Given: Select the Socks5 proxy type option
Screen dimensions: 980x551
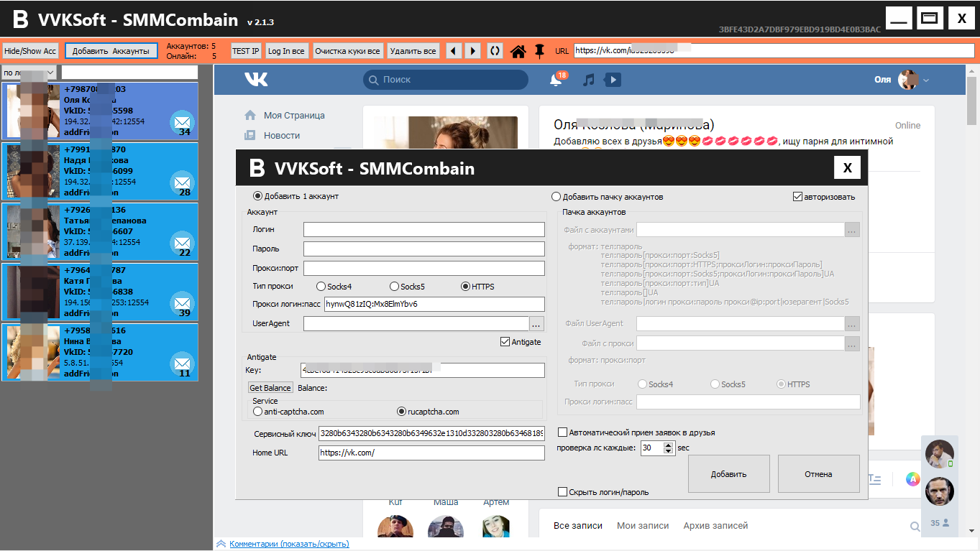Looking at the screenshot, I should pyautogui.click(x=394, y=287).
